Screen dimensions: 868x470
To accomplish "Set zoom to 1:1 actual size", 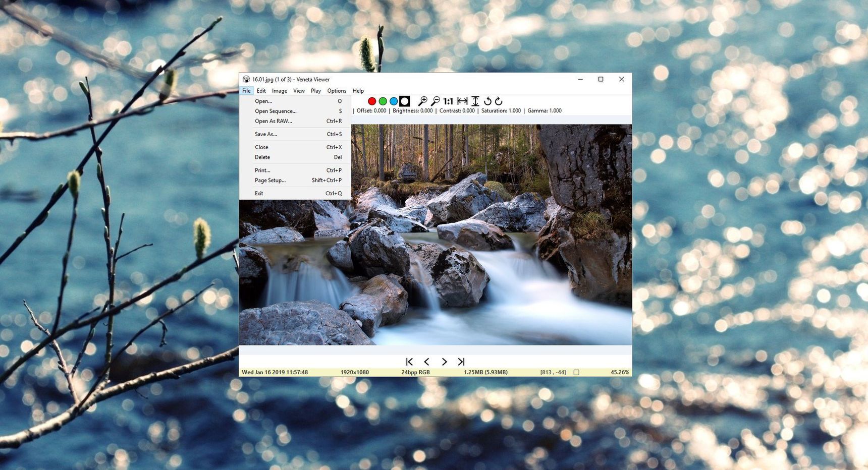I will pos(448,101).
